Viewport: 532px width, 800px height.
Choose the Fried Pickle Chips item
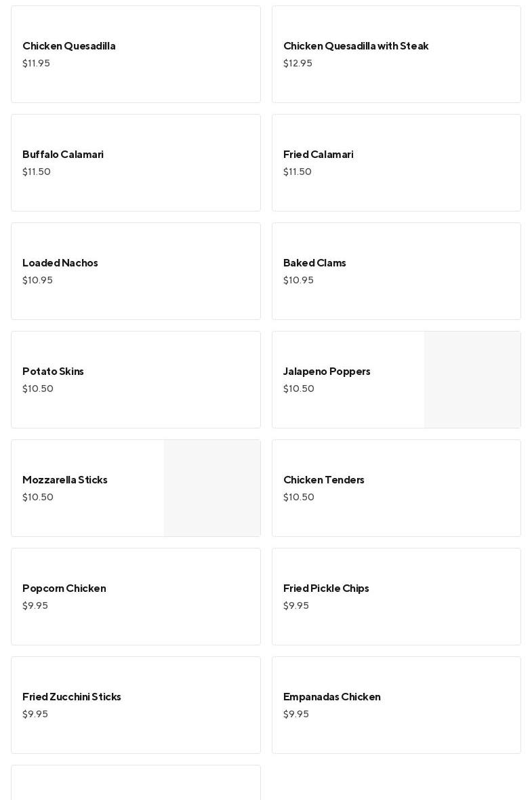[x=396, y=597]
